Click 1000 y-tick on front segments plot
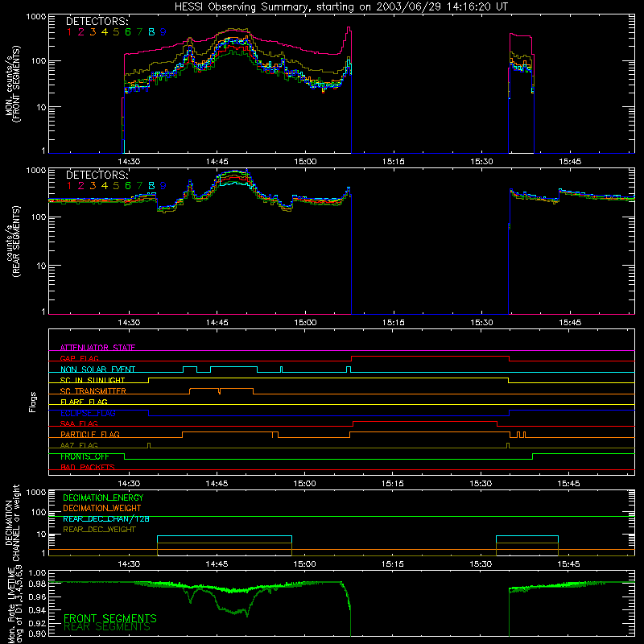The width and height of the screenshot is (644, 644). tap(36, 17)
